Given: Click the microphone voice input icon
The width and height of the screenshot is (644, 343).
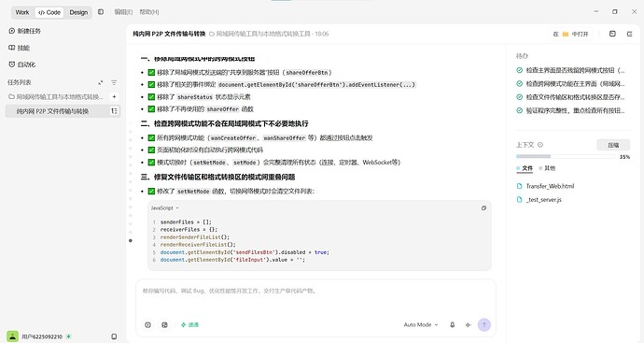Looking at the screenshot, I should (x=452, y=324).
